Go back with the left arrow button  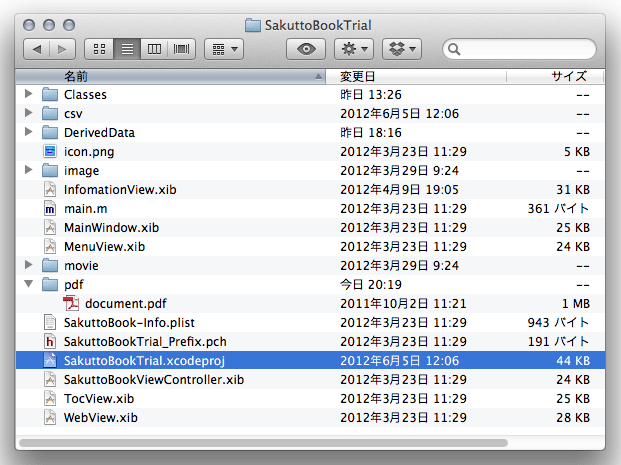click(x=37, y=49)
